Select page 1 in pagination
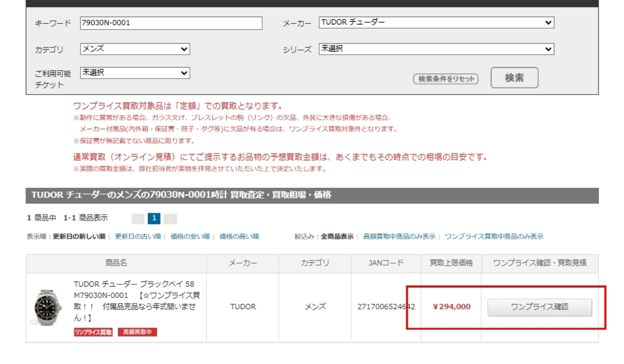Image resolution: width=624 pixels, height=364 pixels. 154,218
